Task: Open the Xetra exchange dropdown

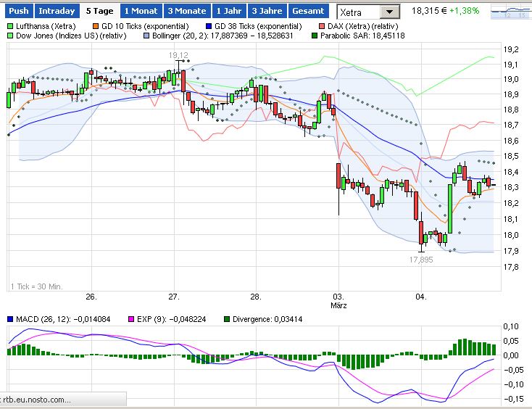Action: 368,12
